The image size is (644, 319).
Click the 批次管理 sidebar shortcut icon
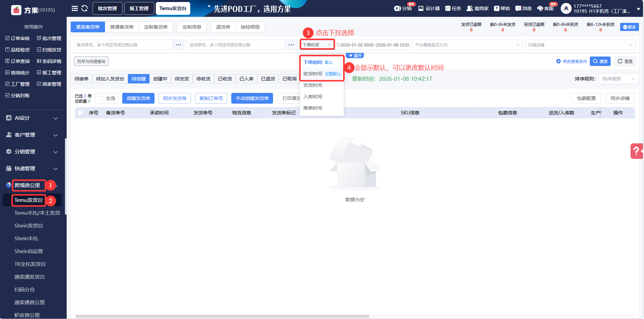39,38
